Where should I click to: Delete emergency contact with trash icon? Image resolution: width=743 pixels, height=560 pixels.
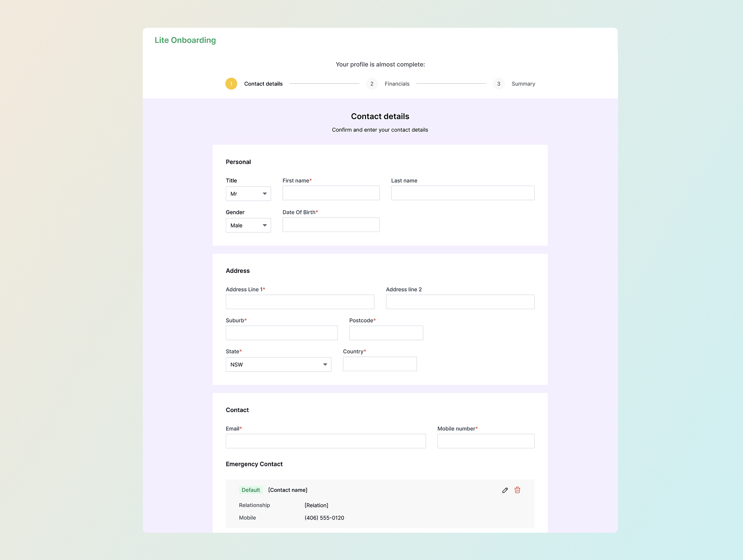(517, 490)
